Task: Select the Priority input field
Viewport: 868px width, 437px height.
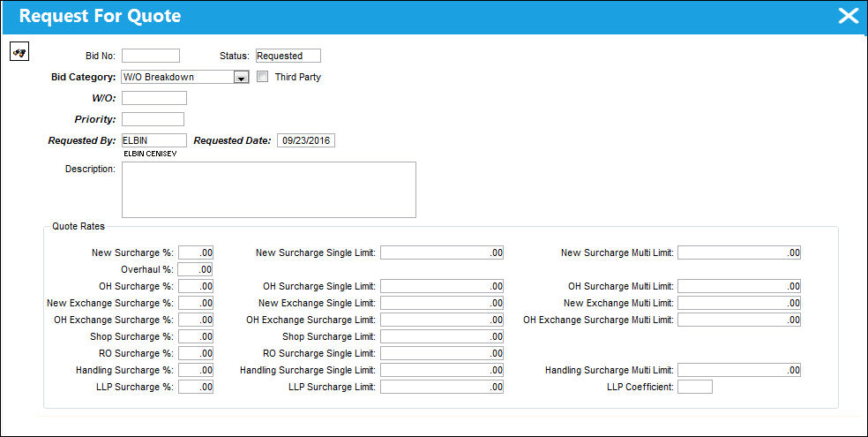Action: [x=153, y=119]
